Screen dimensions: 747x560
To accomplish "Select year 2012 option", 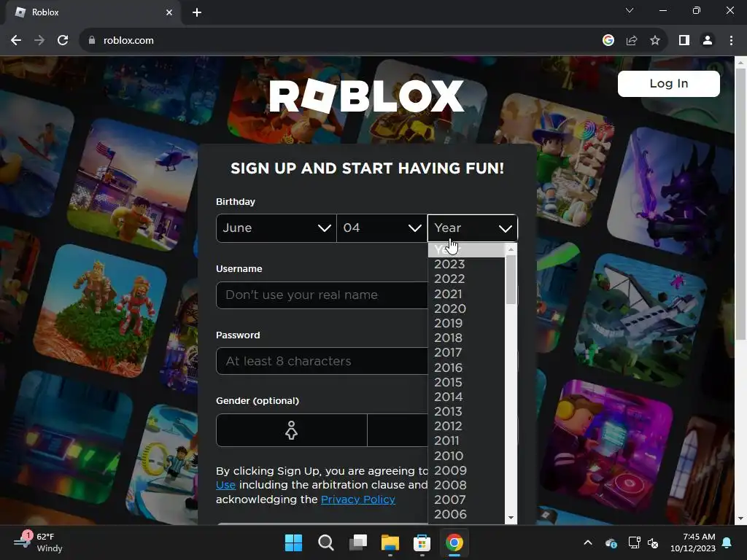I will [x=466, y=426].
